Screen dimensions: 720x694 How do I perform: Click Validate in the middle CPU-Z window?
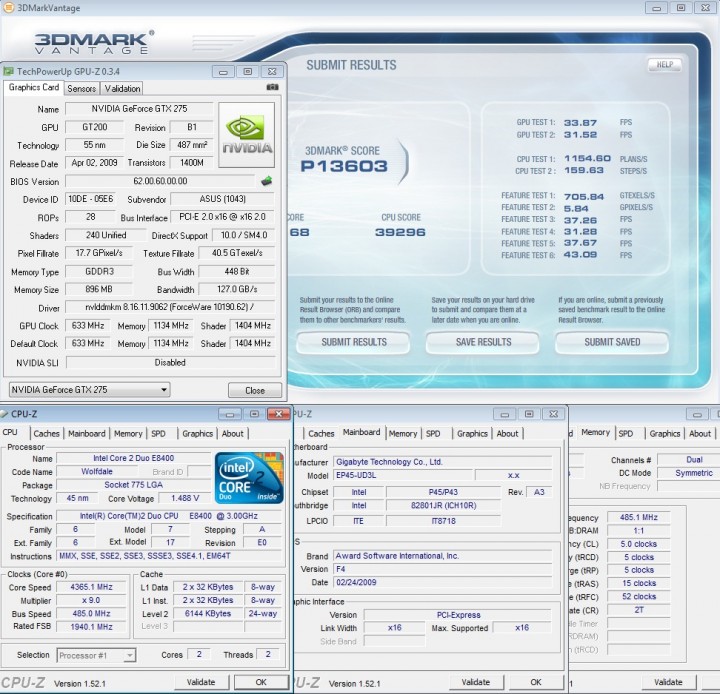(476, 682)
